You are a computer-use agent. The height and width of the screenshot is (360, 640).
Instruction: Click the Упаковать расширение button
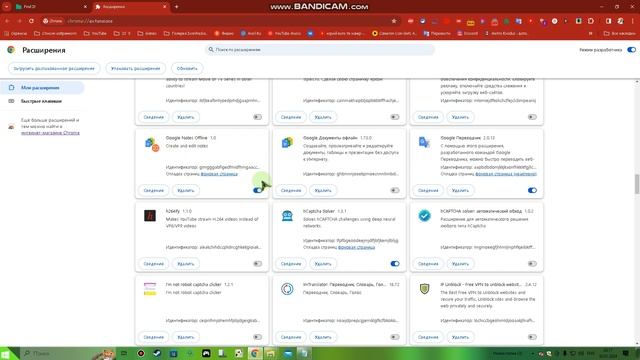point(136,68)
